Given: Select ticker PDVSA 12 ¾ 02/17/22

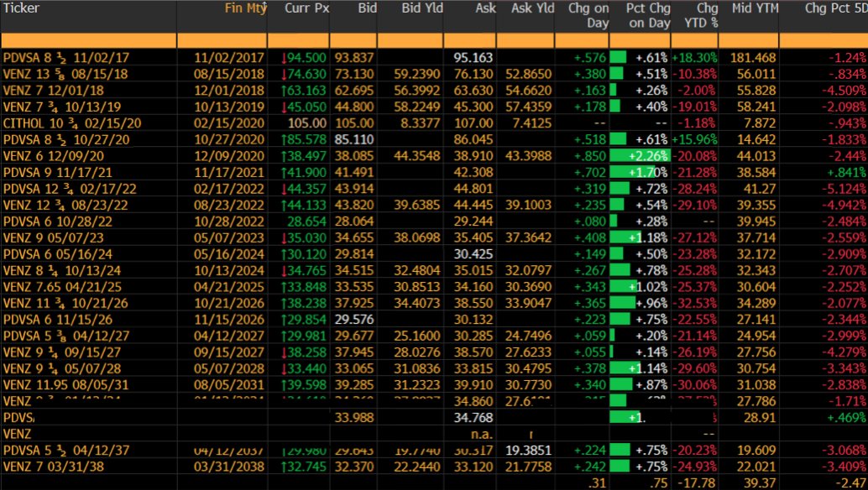Looking at the screenshot, I should pos(69,189).
